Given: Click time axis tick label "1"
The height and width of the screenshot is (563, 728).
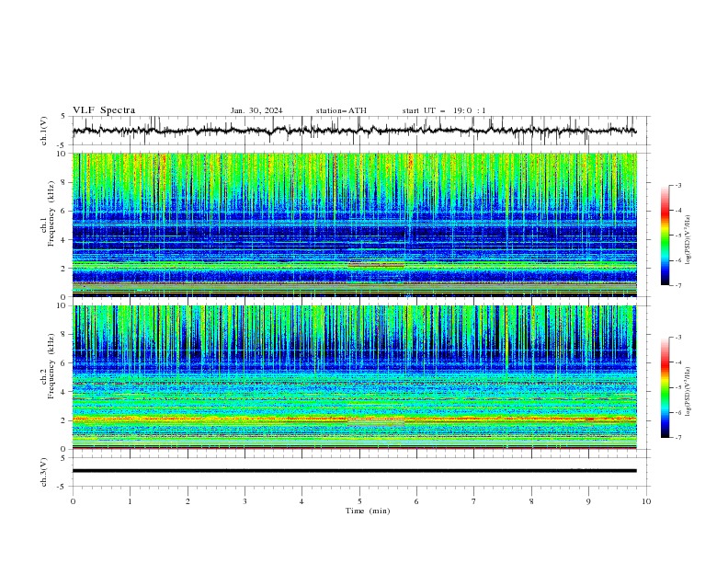Looking at the screenshot, I should tap(130, 501).
